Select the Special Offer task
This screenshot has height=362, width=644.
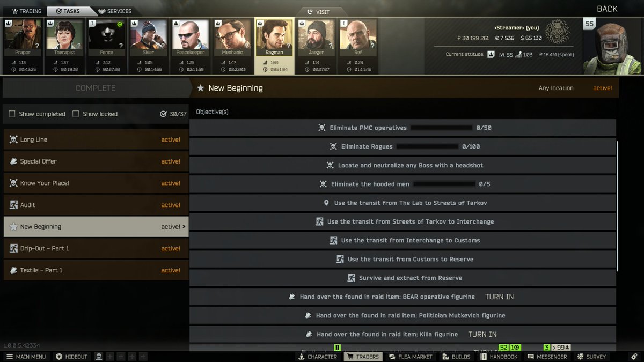coord(96,161)
